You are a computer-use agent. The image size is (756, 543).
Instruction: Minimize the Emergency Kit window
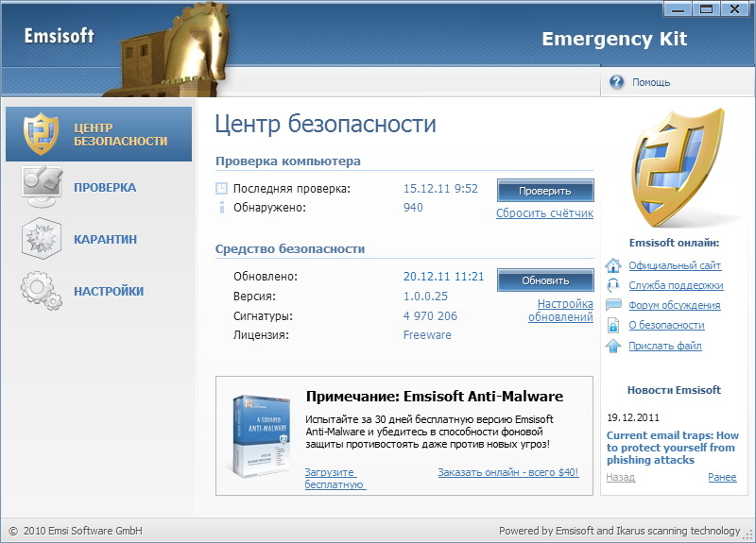[x=678, y=9]
